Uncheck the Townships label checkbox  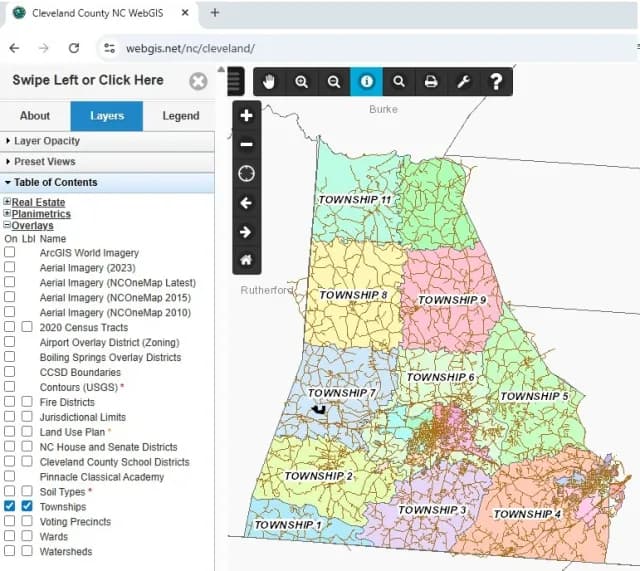click(x=27, y=506)
